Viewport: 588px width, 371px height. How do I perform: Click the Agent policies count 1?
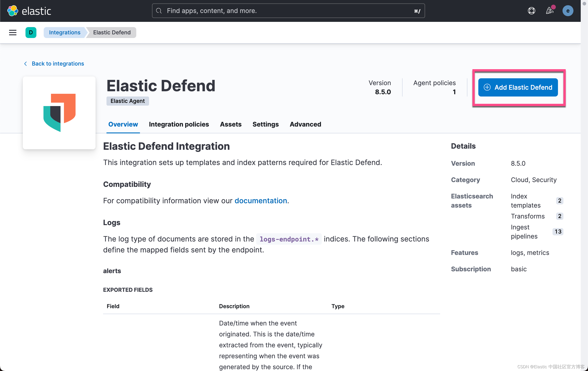point(454,92)
